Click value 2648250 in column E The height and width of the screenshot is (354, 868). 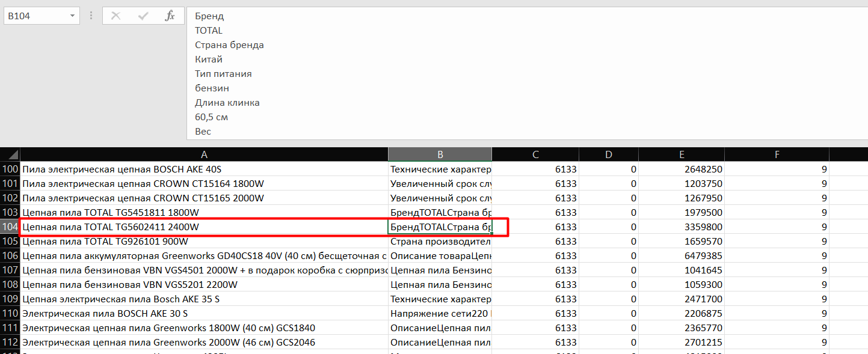point(682,169)
